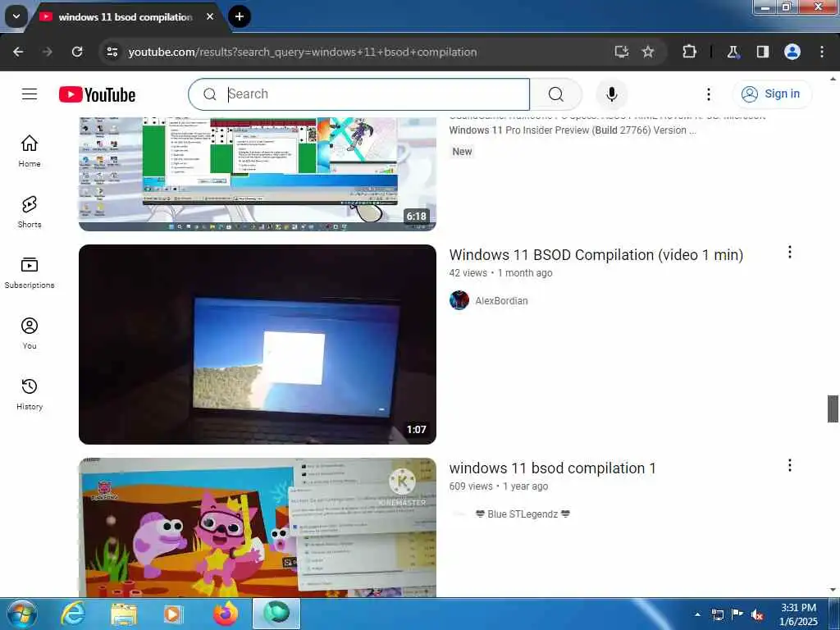This screenshot has height=630, width=840.
Task: Open the YouTube hamburger guide menu
Action: tap(30, 94)
